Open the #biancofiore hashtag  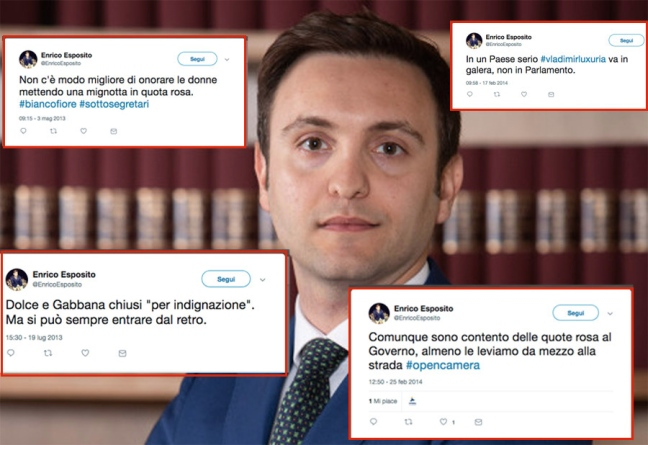click(x=48, y=104)
